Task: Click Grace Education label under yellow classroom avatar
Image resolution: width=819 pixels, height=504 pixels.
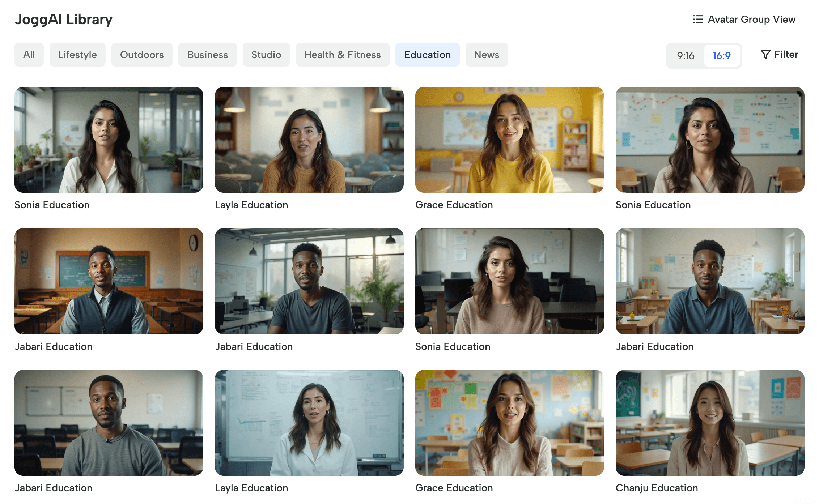Action: [x=454, y=205]
